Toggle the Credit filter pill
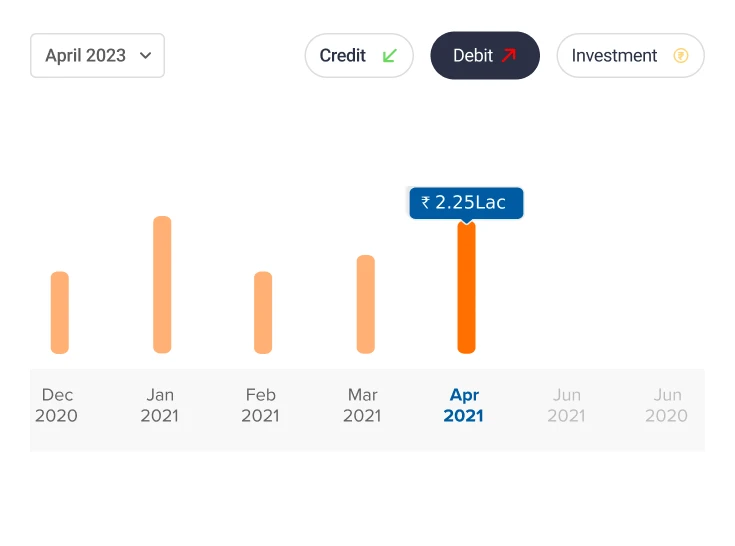 click(x=359, y=56)
